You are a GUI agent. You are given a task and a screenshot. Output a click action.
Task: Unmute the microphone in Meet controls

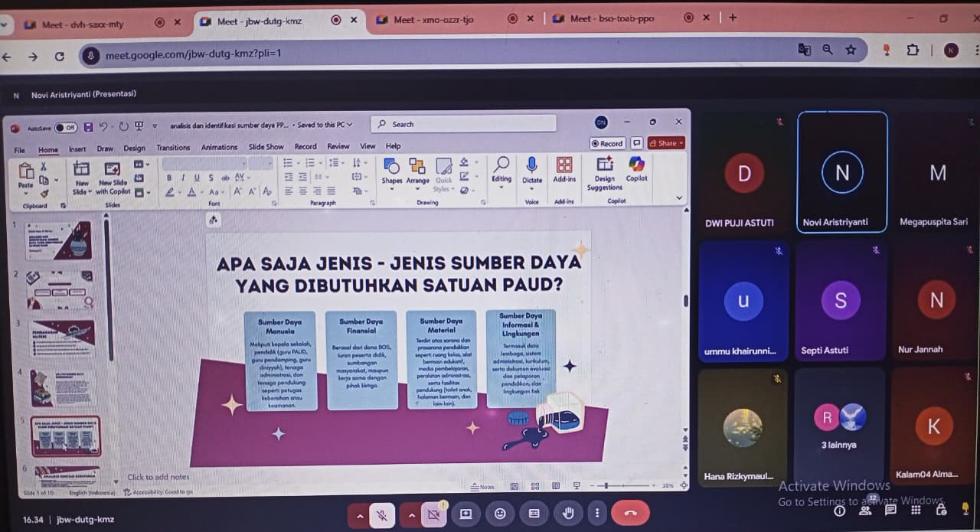click(382, 514)
